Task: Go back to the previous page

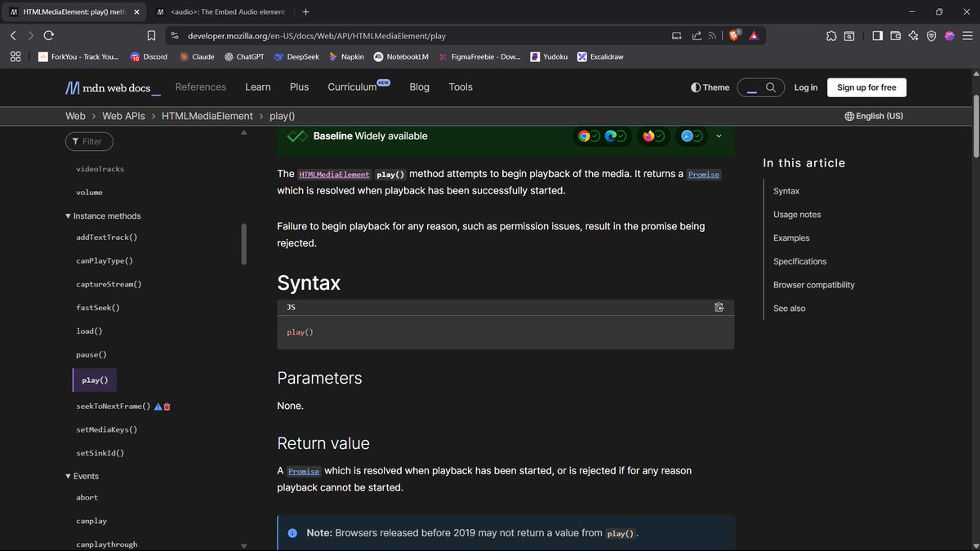Action: (13, 36)
